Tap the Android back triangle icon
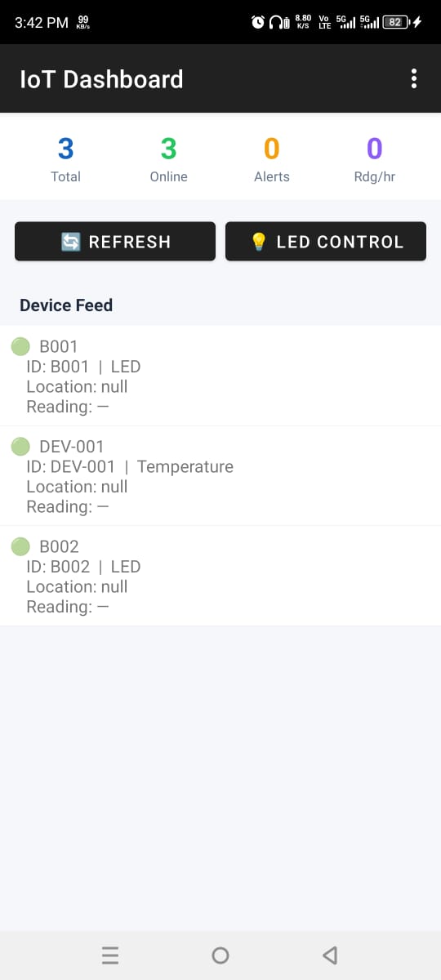The image size is (441, 980). click(330, 955)
